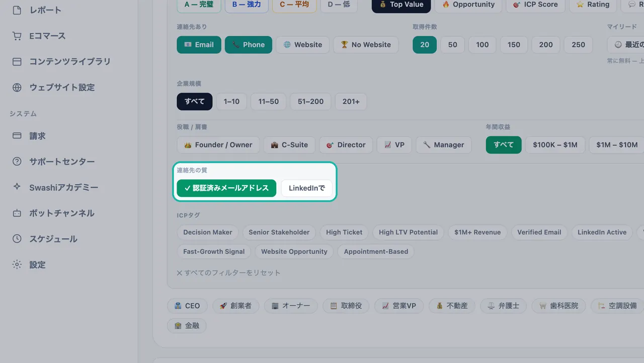The width and height of the screenshot is (644, 363).
Task: Choose the 弁護士 quick search chip
Action: 503,306
